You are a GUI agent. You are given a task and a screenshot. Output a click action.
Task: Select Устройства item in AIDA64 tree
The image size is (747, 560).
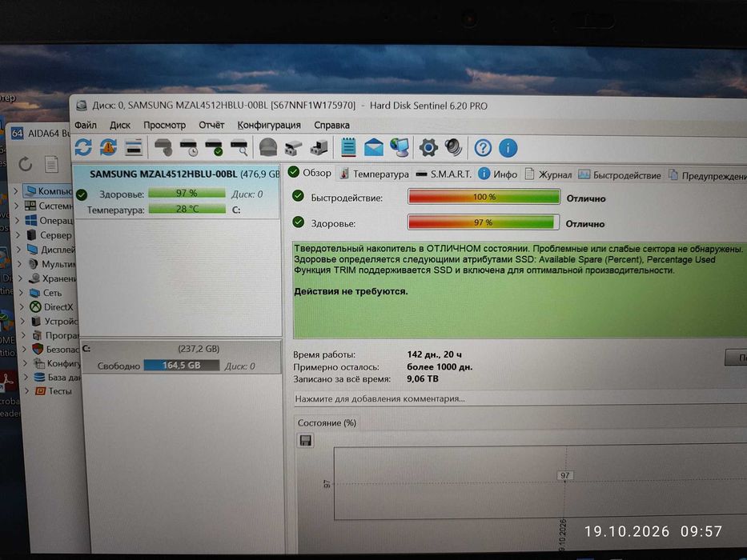(54, 322)
